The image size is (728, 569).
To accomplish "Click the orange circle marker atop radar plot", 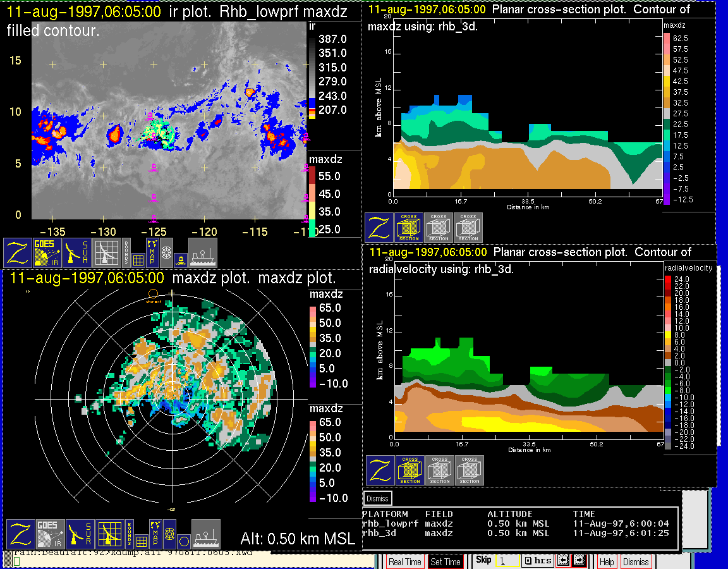I will point(153,293).
